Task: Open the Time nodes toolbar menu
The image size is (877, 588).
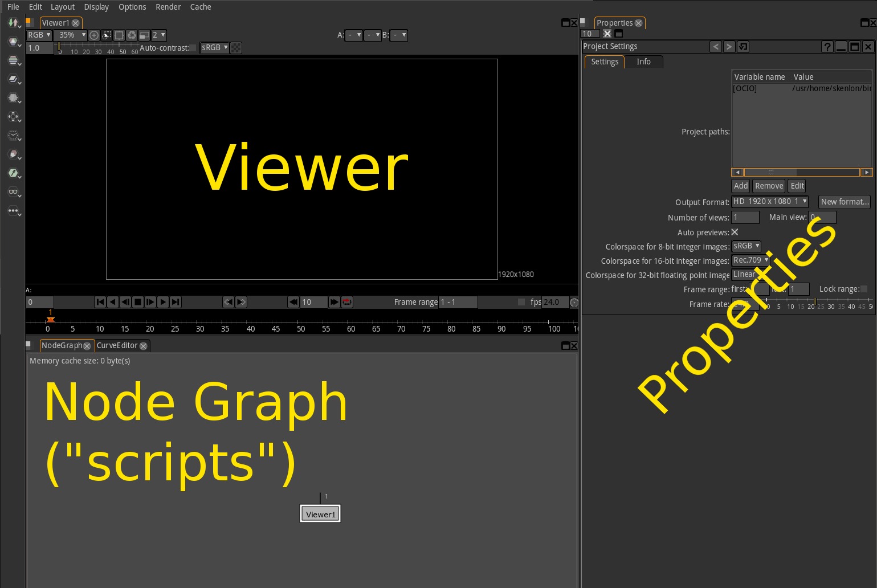Action: [x=13, y=136]
